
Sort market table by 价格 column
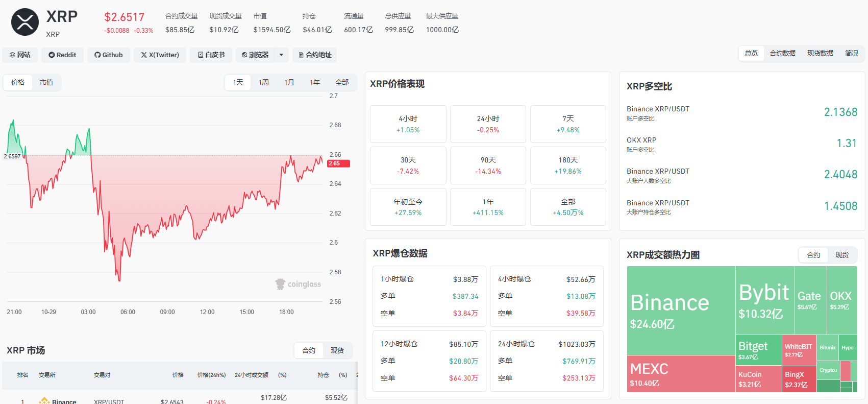click(178, 375)
